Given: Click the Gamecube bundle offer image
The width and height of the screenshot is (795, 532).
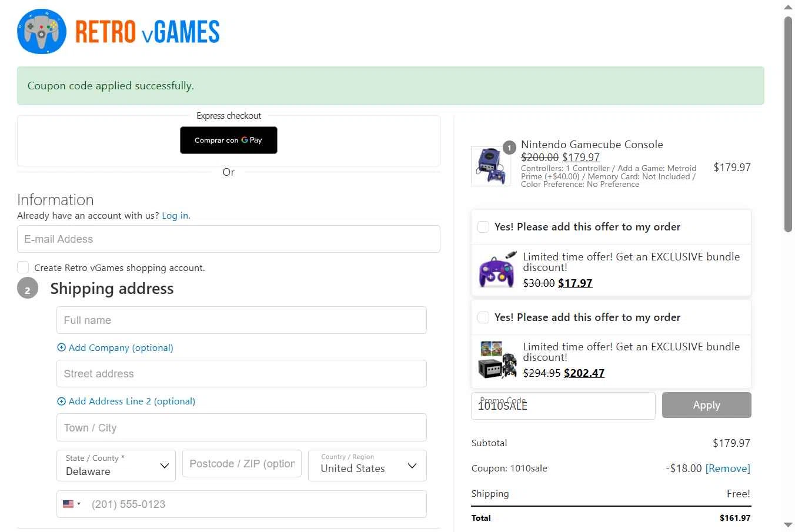Looking at the screenshot, I should [x=497, y=360].
